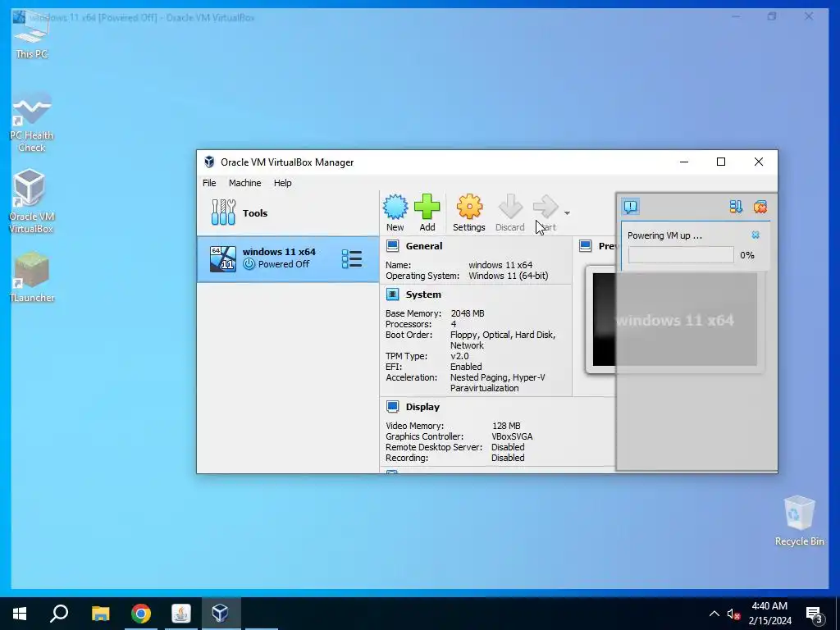Click the Preview section monitor icon
840x630 pixels.
[586, 246]
